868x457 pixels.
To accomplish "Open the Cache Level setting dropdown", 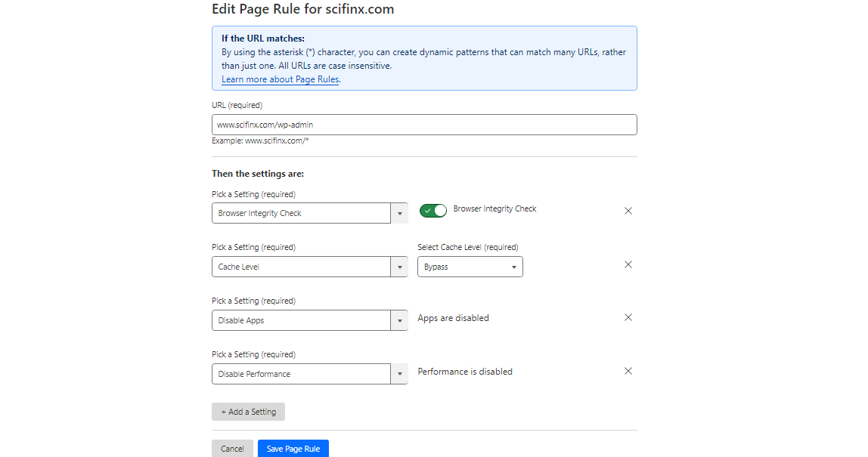I will [301, 267].
